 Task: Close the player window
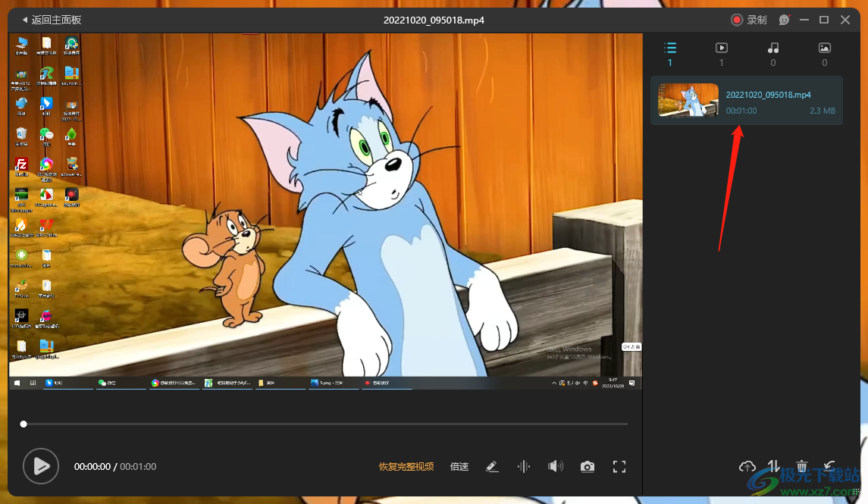point(845,20)
